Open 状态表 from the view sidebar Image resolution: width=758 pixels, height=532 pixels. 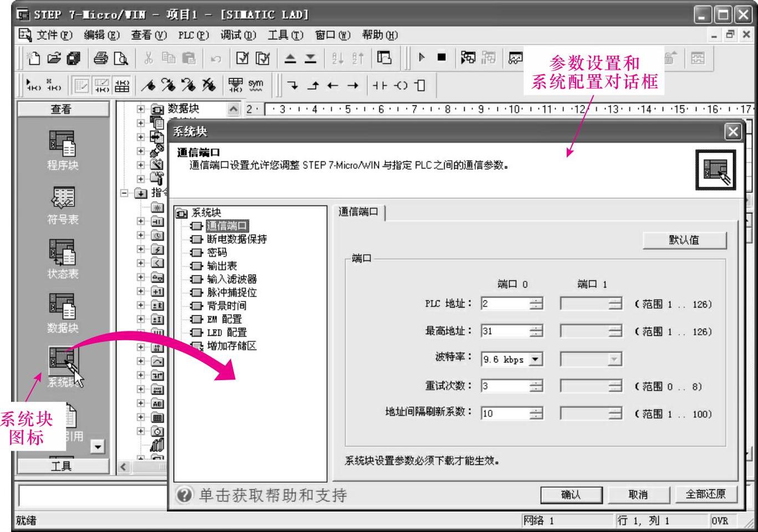click(x=62, y=259)
